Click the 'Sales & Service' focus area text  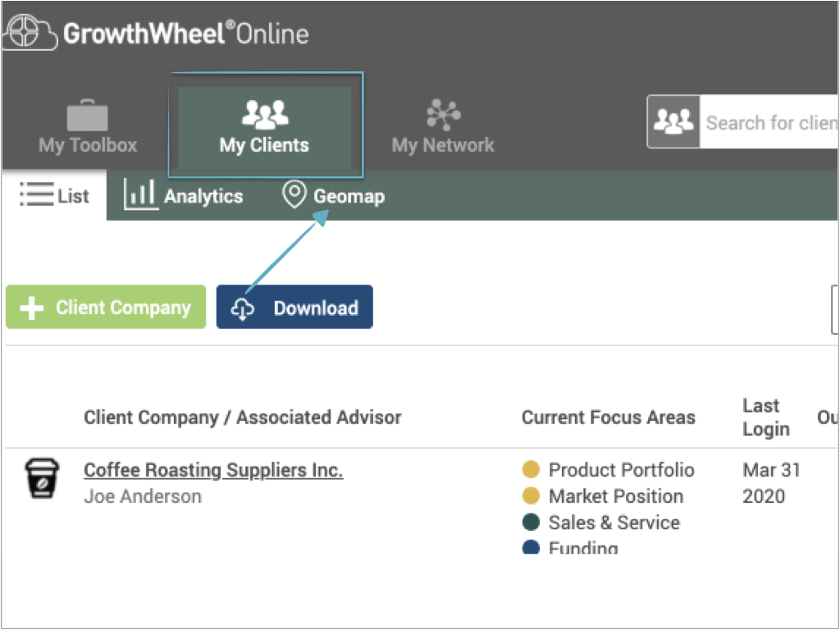pos(614,523)
